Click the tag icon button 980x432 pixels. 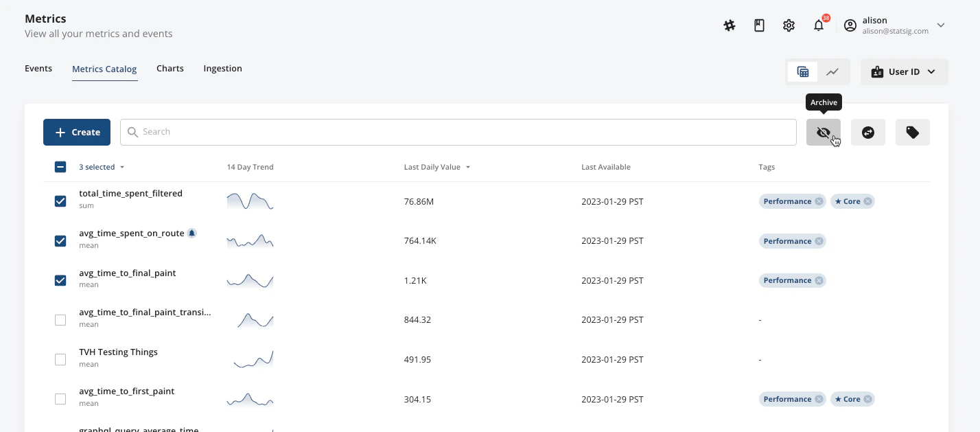pos(913,132)
